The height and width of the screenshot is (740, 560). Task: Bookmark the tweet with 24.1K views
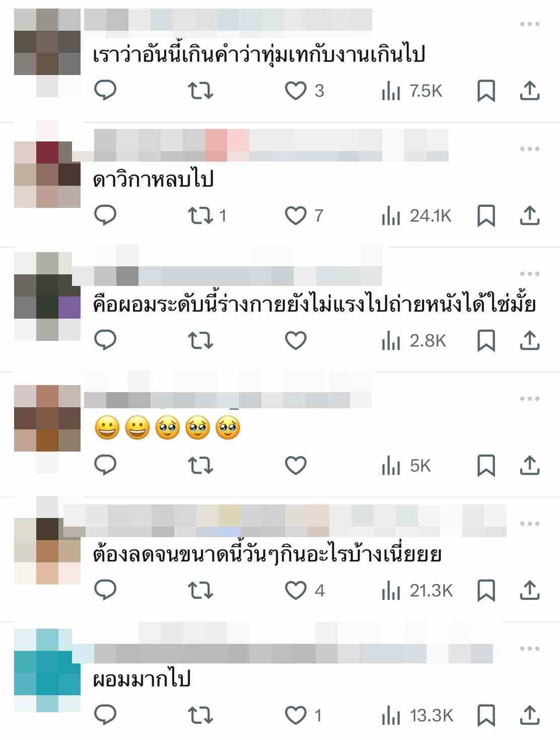tap(486, 215)
